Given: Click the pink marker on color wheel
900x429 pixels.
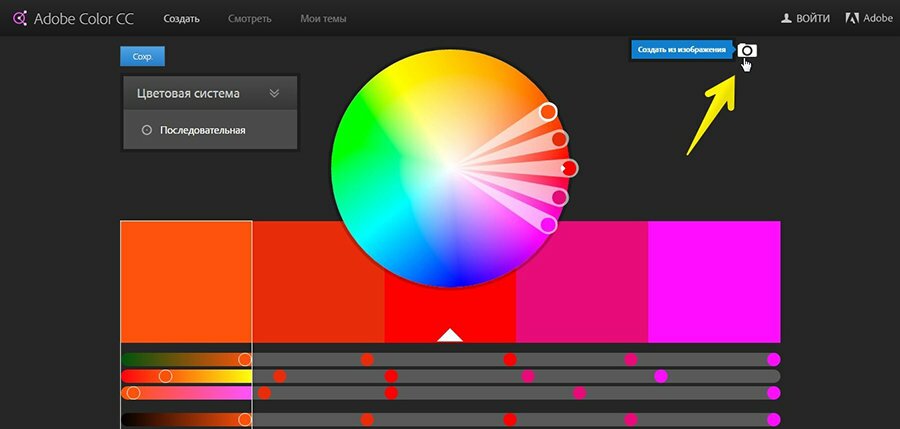Looking at the screenshot, I should [x=560, y=198].
